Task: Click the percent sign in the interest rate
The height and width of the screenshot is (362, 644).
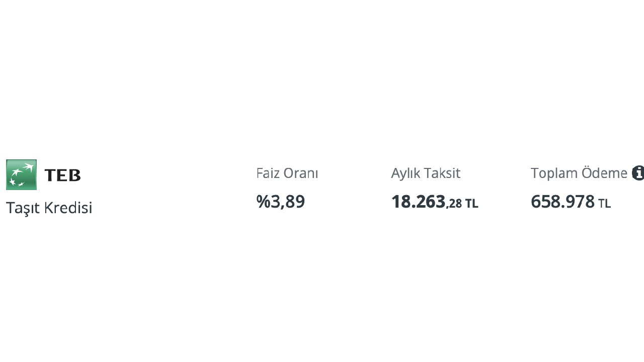Action: pos(263,202)
